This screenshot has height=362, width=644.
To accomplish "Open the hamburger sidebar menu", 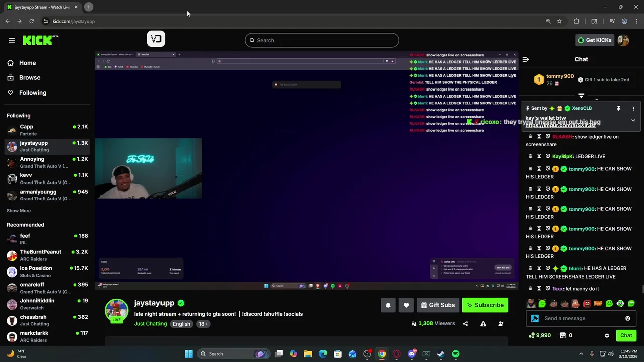I will [x=12, y=40].
